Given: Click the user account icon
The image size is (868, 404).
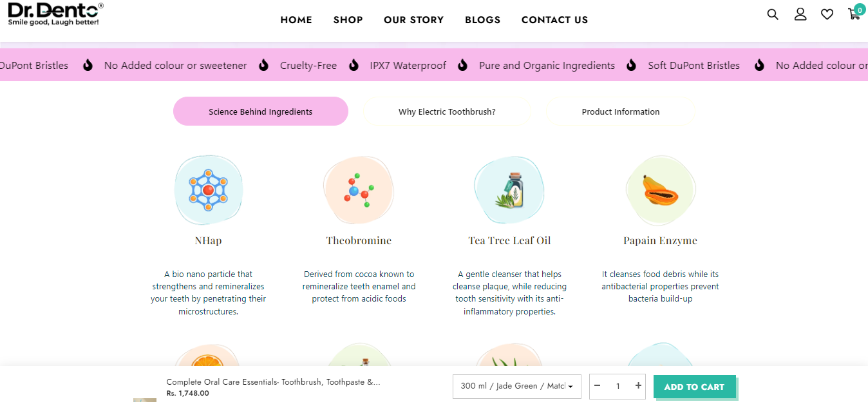Looking at the screenshot, I should point(800,14).
